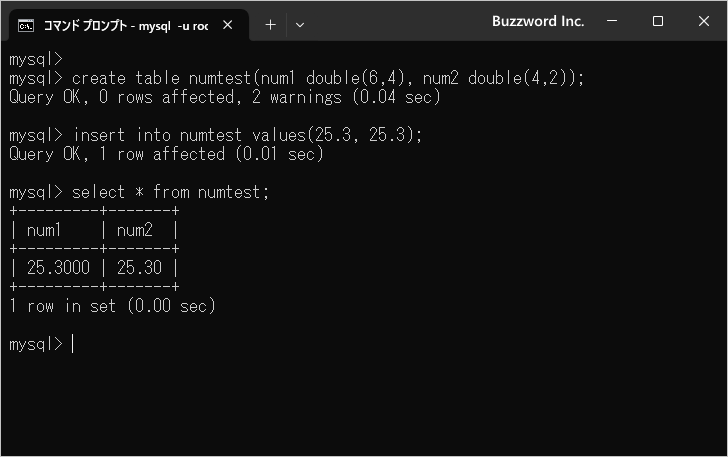Viewport: 728px width, 457px height.
Task: Click the command prompt icon in tab
Action: 26,26
